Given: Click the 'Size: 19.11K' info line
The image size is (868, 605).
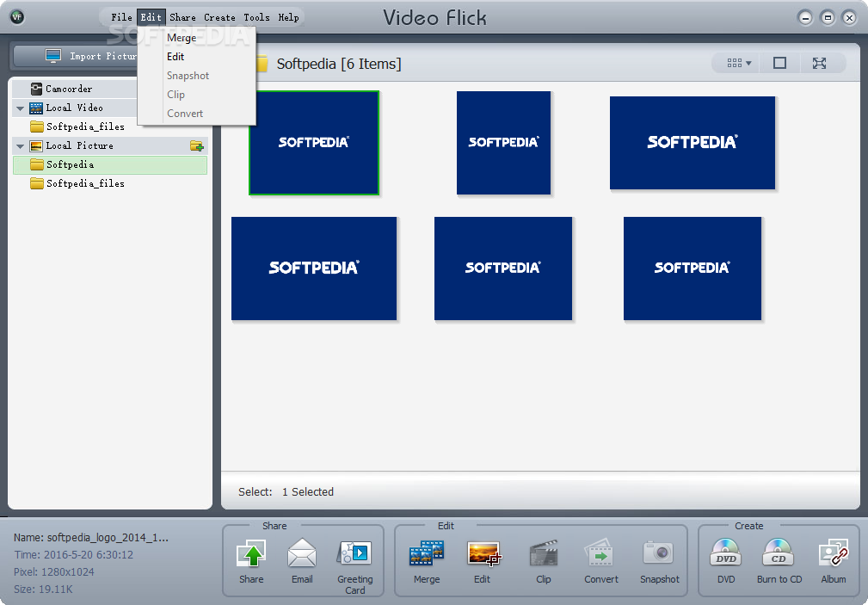Looking at the screenshot, I should click(x=43, y=589).
